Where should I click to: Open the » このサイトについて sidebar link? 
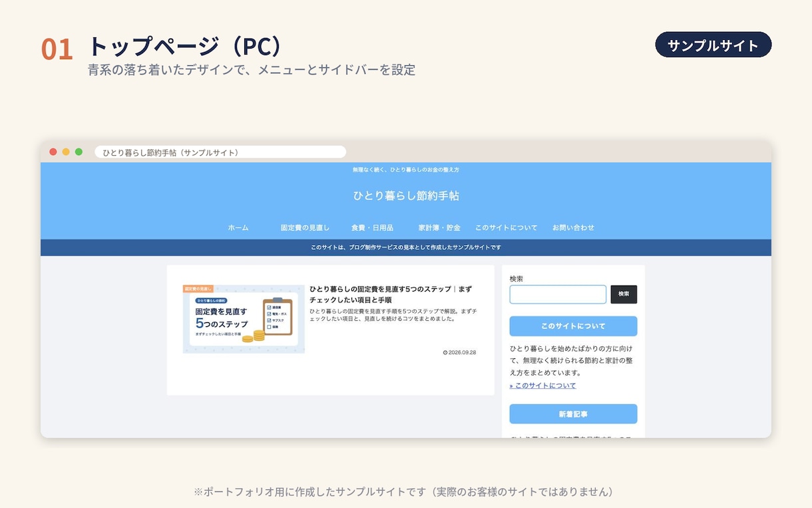click(542, 385)
